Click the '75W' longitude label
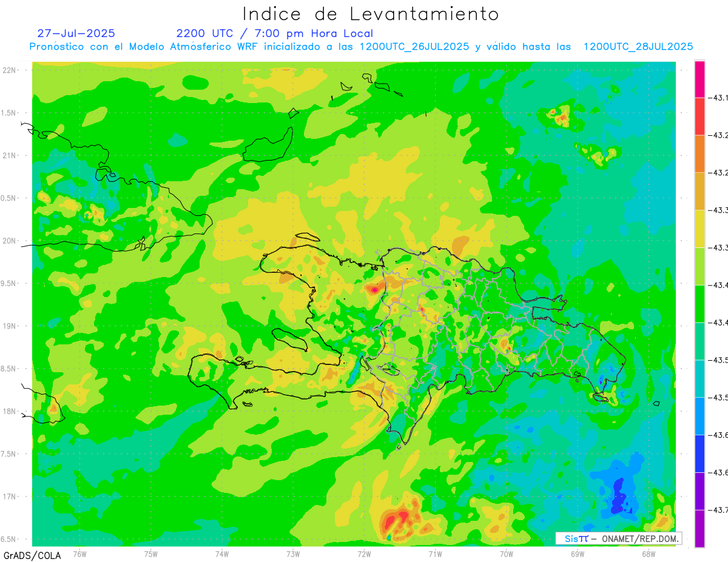The width and height of the screenshot is (728, 562). click(151, 554)
